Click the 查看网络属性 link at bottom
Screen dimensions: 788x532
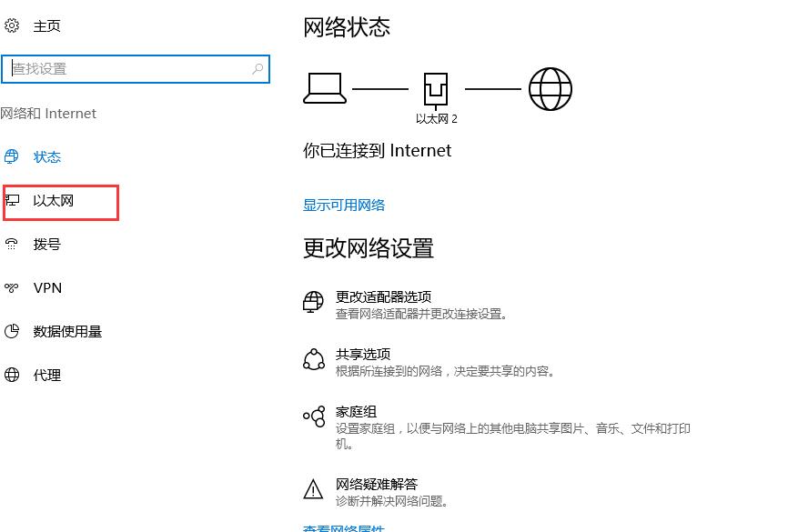344,527
